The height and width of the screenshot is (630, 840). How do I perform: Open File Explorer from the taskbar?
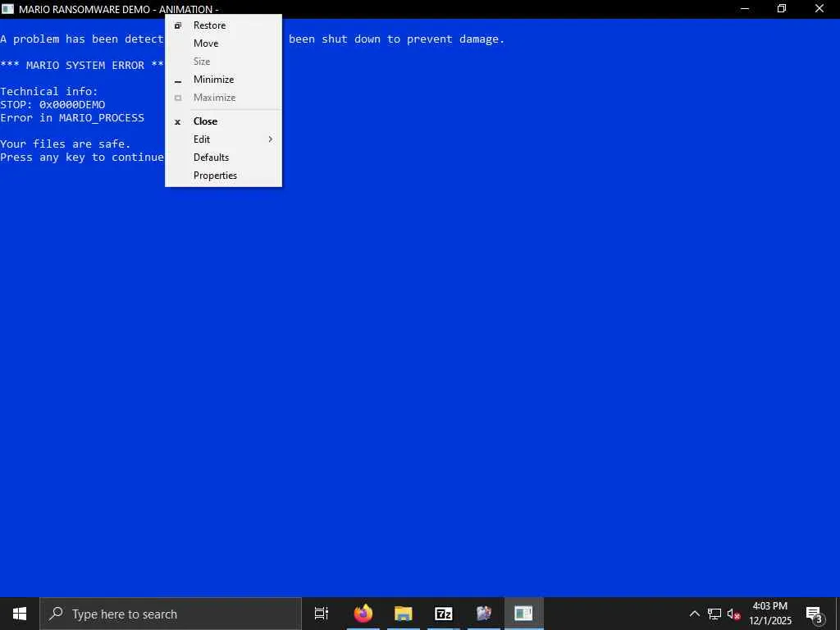(x=404, y=614)
